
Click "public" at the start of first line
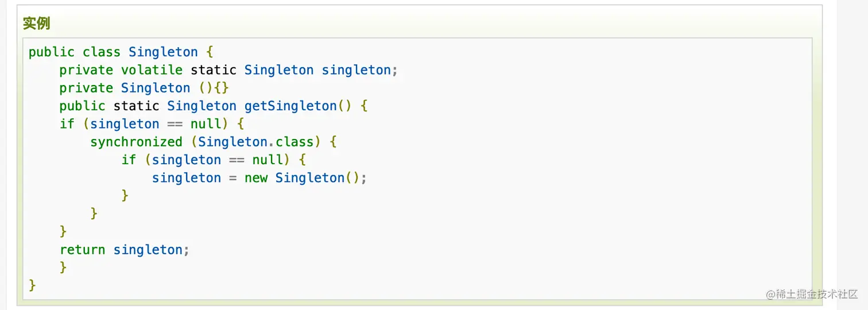[x=52, y=52]
